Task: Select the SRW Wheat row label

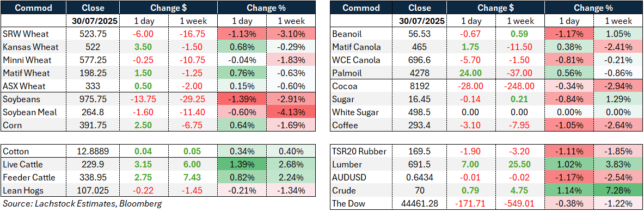Action: tap(23, 34)
